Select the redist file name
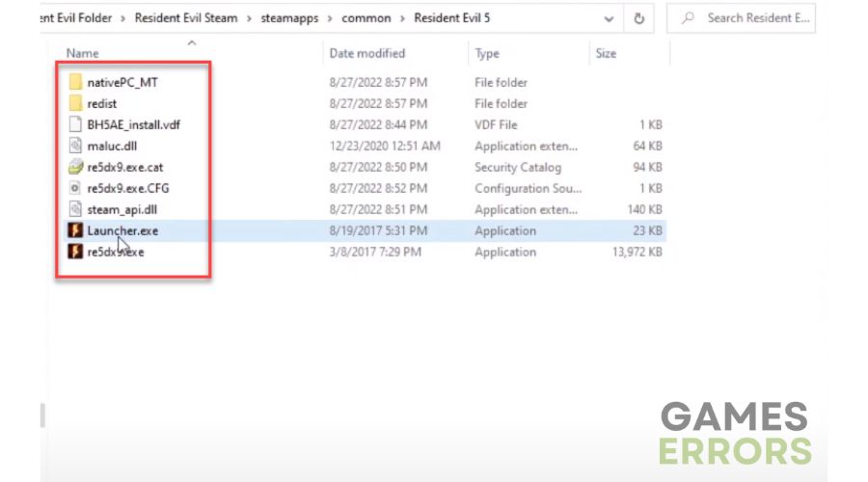Viewport: 868px width, 482px height. coord(102,103)
